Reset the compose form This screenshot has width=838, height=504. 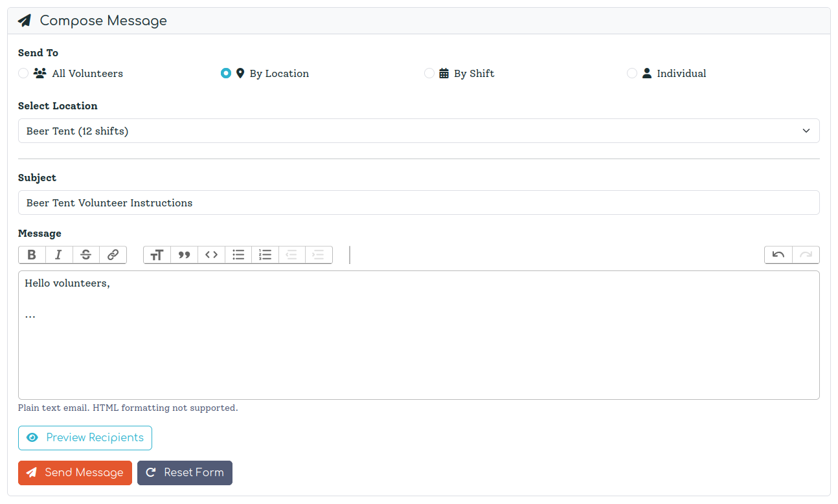click(185, 472)
